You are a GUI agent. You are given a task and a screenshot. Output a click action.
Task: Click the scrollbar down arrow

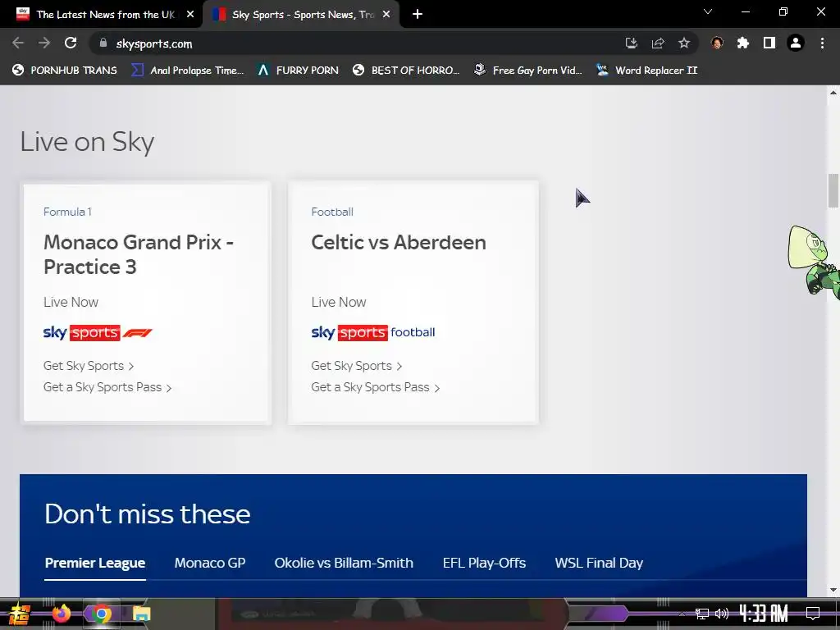[x=833, y=591]
